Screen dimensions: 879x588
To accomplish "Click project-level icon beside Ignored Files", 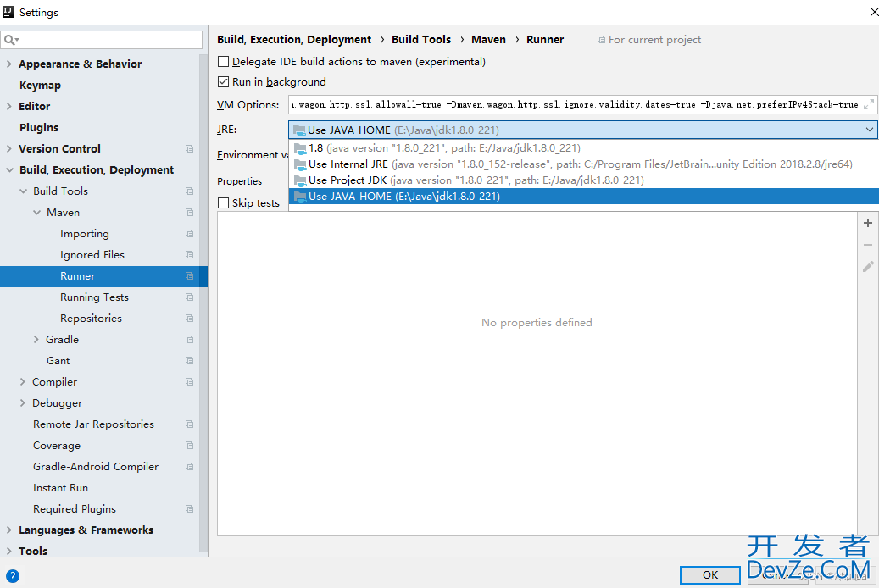I will (190, 254).
